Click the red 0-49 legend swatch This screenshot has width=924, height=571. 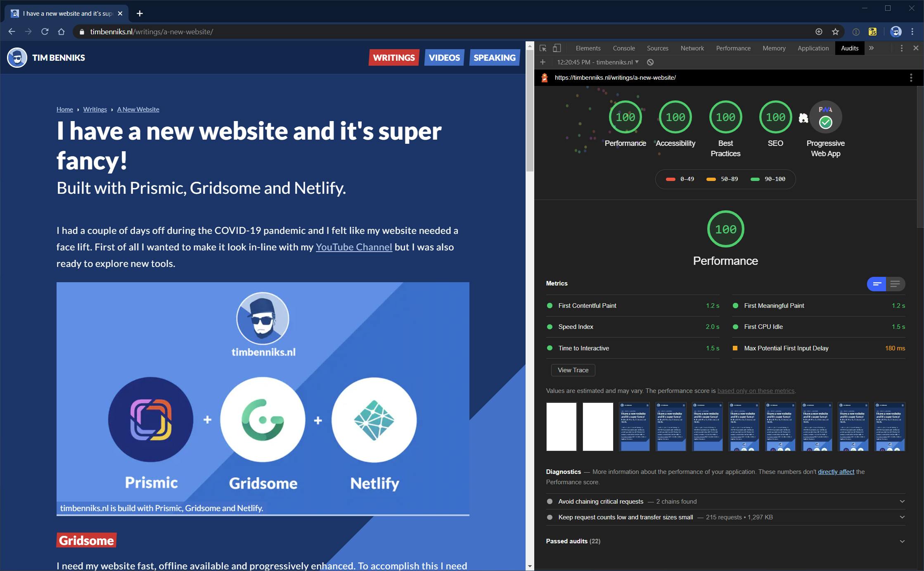670,179
